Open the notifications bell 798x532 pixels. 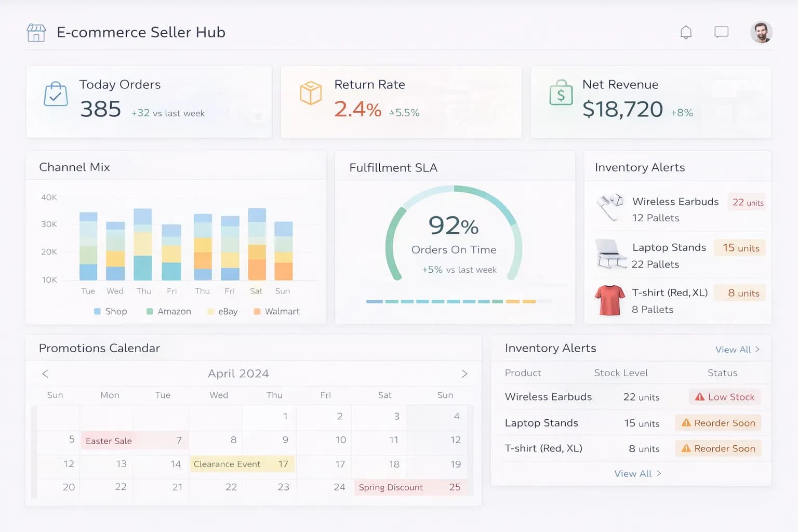[686, 33]
